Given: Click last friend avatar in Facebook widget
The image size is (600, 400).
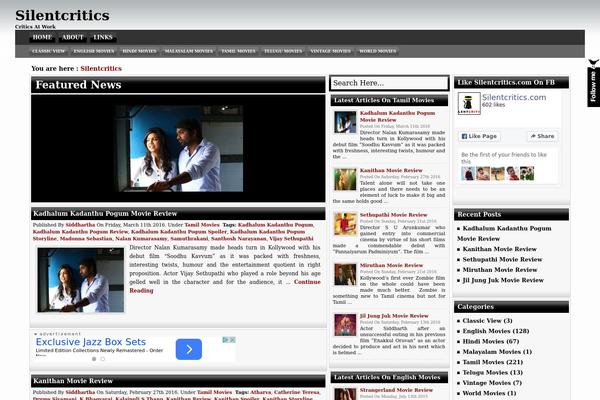Looking at the screenshot, I should coord(527,173).
